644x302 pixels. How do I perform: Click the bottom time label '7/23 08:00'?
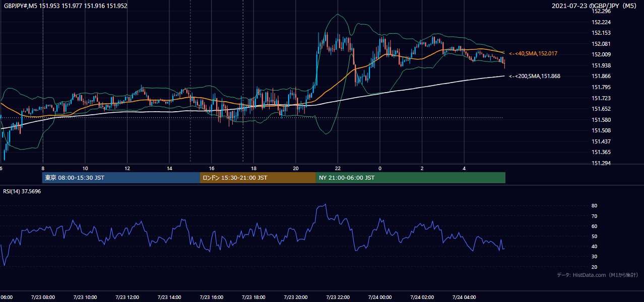click(43, 297)
